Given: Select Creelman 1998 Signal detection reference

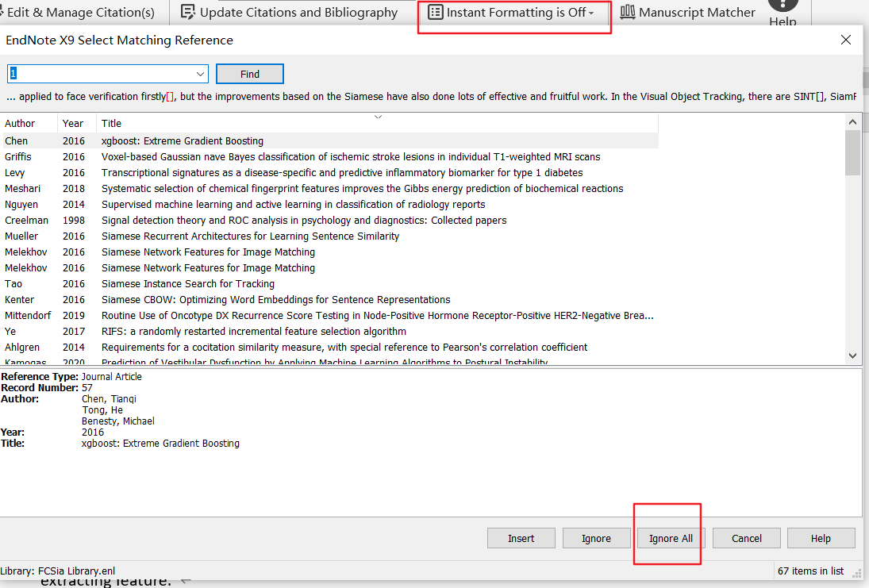Looking at the screenshot, I should (x=329, y=220).
